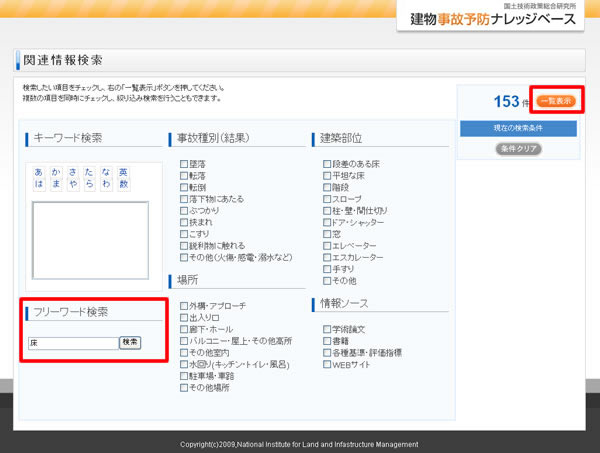Check the 平坦な床 checkbox
The height and width of the screenshot is (453, 600).
click(327, 176)
